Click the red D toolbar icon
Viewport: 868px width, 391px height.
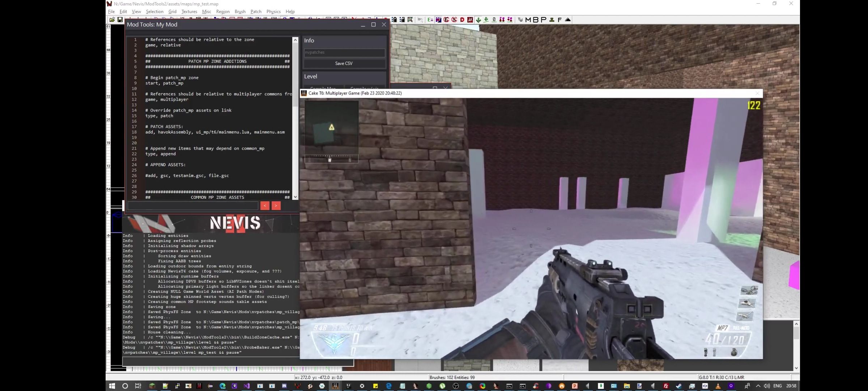pos(462,20)
